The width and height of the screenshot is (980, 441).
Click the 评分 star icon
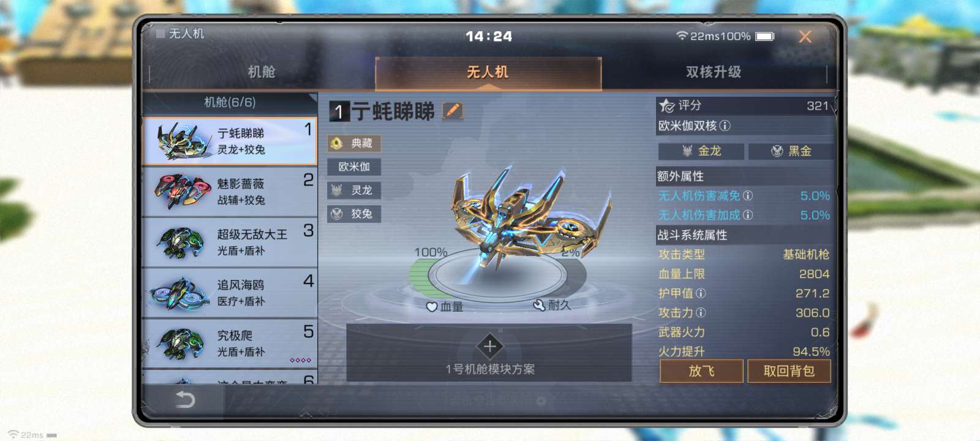(x=666, y=105)
